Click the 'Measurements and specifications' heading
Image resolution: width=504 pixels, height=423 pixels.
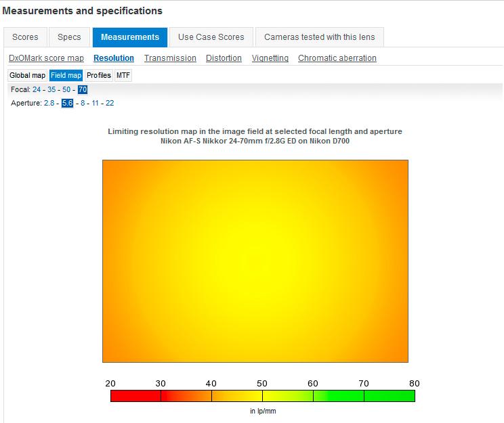pyautogui.click(x=82, y=11)
